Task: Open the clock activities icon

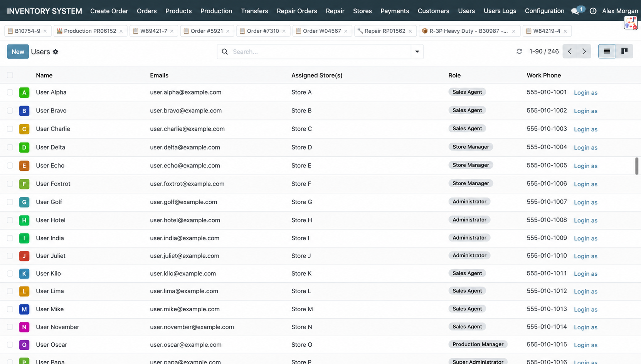Action: click(593, 11)
